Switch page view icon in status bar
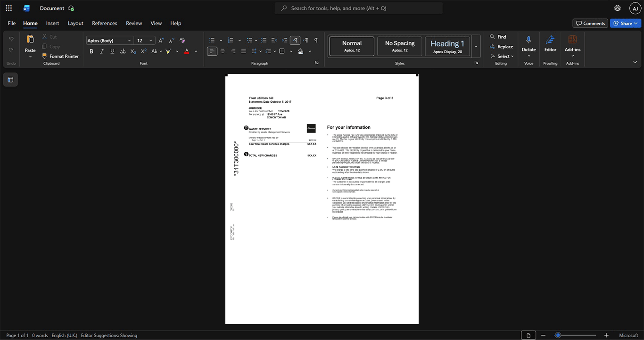644x340 pixels. [x=528, y=335]
